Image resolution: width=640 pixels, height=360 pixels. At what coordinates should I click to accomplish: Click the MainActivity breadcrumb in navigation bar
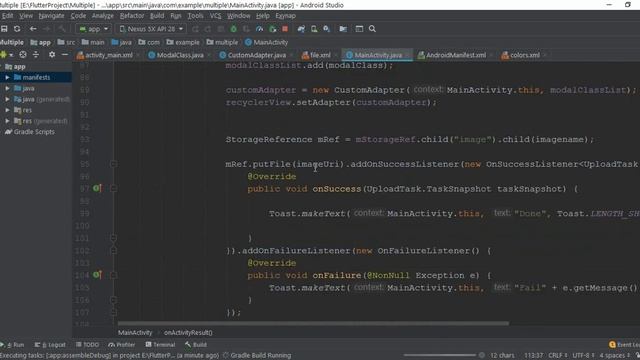[267, 42]
